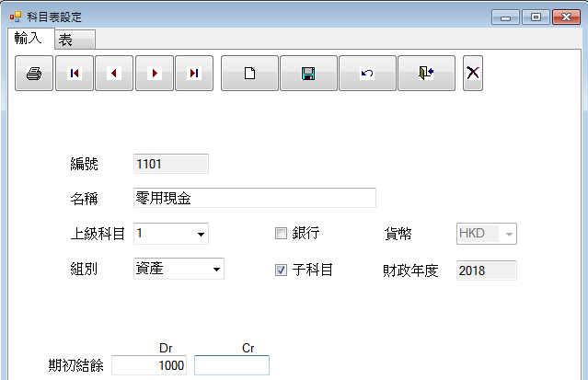Save the record with floppy icon
The height and width of the screenshot is (380, 588).
[308, 74]
